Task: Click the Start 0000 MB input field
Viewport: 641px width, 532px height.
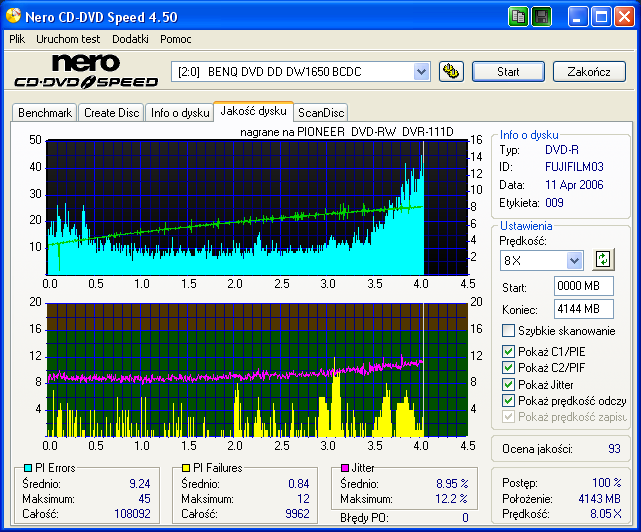Action: [x=584, y=286]
